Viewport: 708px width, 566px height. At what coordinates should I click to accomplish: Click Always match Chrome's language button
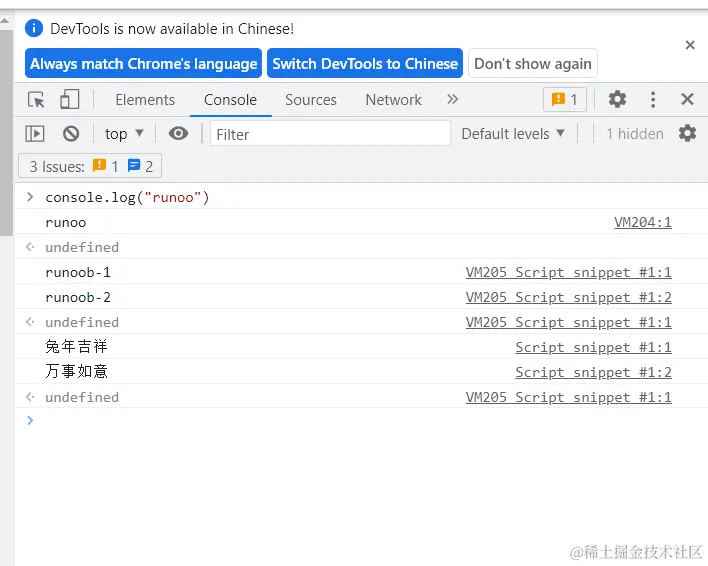143,63
